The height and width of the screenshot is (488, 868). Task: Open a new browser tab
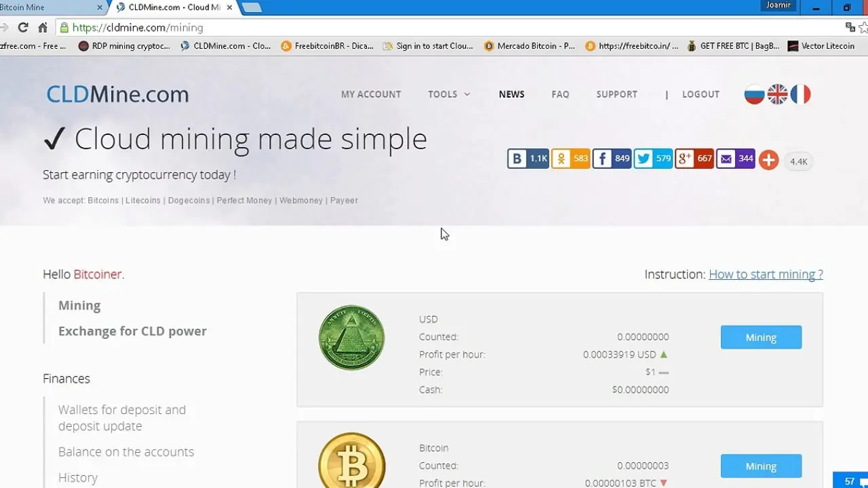click(252, 7)
